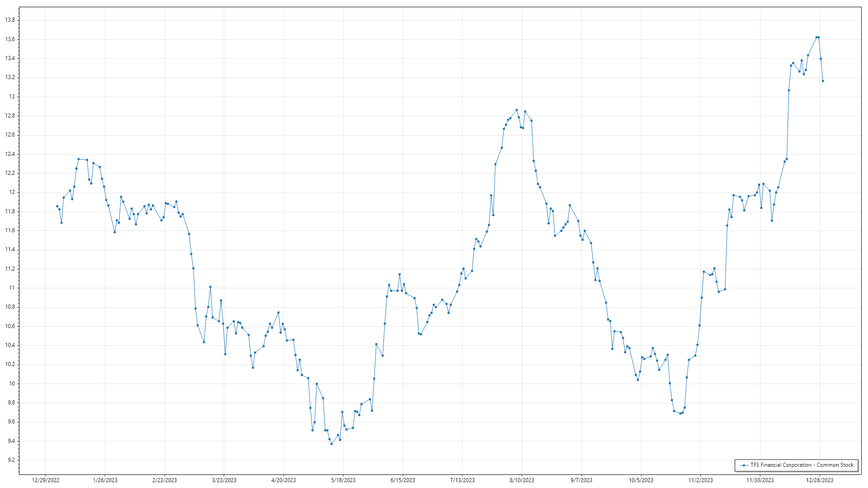Select the 8/10/2023 date on x-axis
Image resolution: width=868 pixels, height=488 pixels.
(522, 480)
